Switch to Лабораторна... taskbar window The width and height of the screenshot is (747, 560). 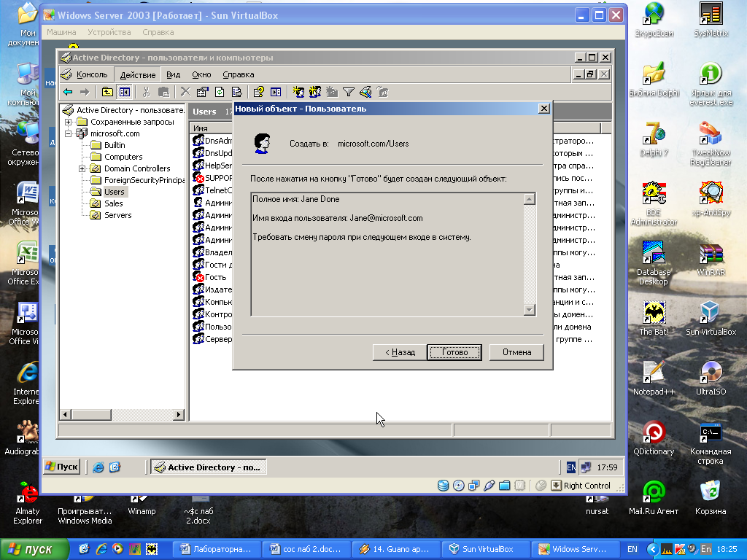click(216, 549)
